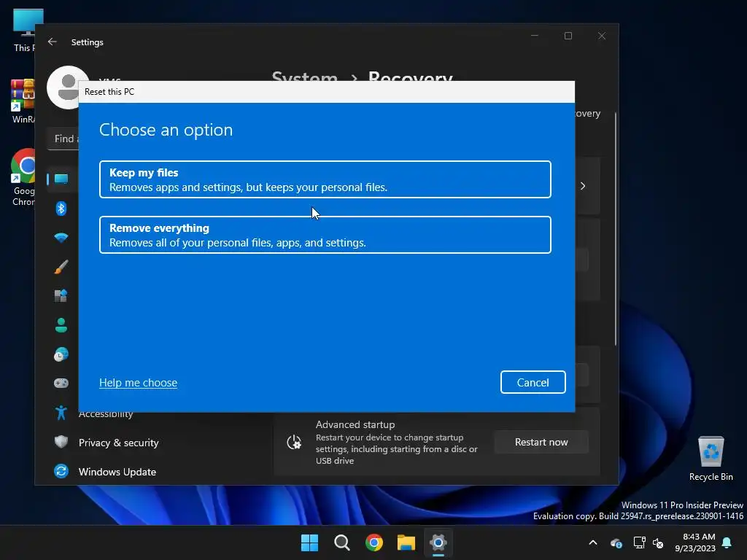
Task: Open Time & language globe sidebar icon
Action: 61,354
